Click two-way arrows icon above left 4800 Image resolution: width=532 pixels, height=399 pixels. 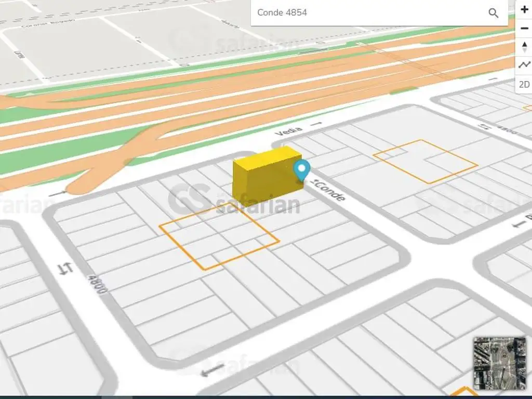pos(65,269)
